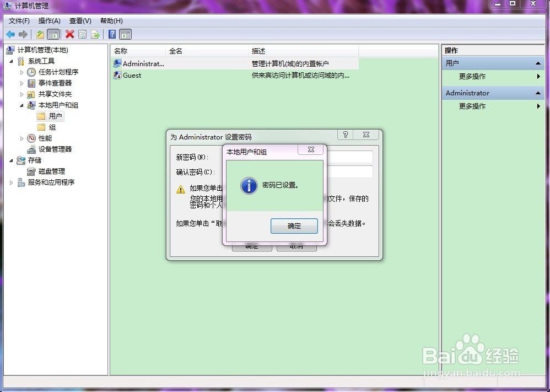
Task: Close the 本地用户和组 message box
Action: tap(311, 149)
